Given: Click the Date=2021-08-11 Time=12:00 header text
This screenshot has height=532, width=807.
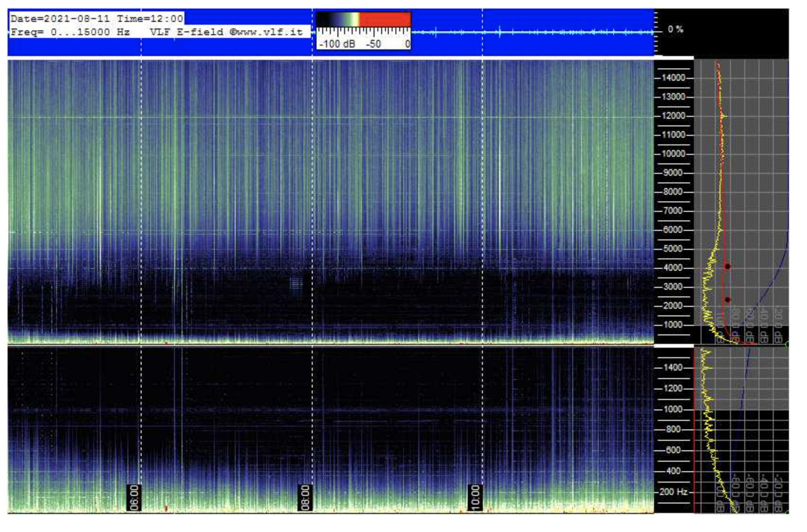Looking at the screenshot, I should (96, 19).
